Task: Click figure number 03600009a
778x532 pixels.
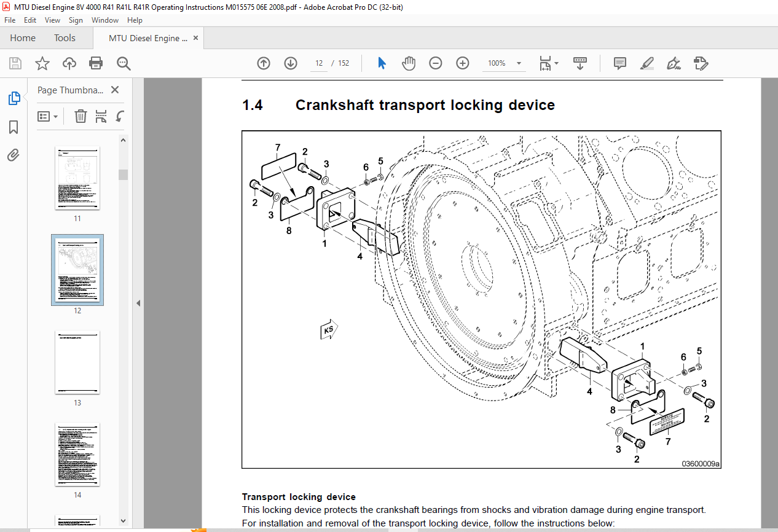Action: 700,464
